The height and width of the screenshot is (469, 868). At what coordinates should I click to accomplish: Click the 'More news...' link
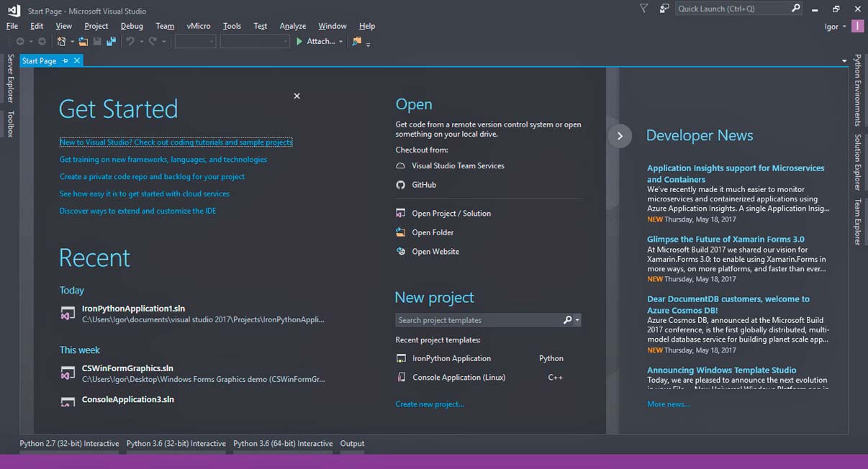point(668,404)
